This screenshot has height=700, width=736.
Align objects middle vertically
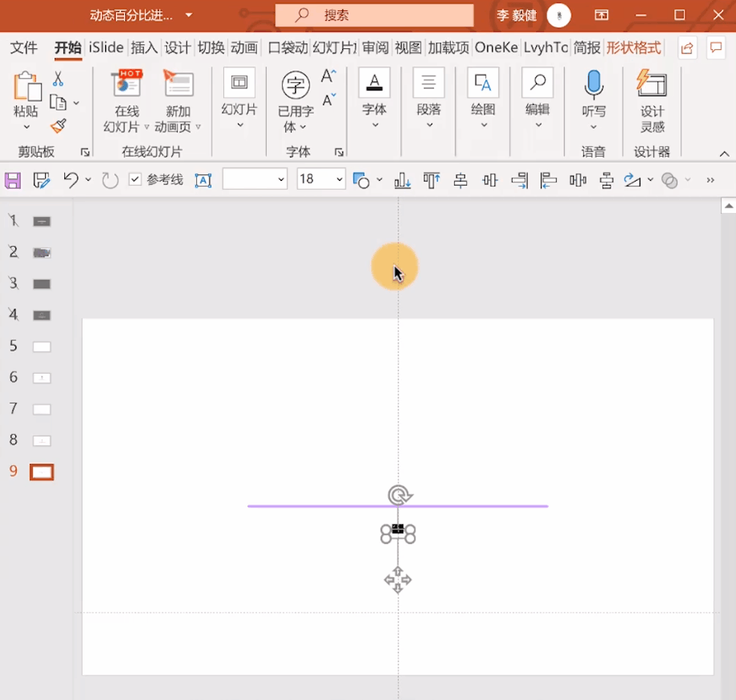pos(490,180)
